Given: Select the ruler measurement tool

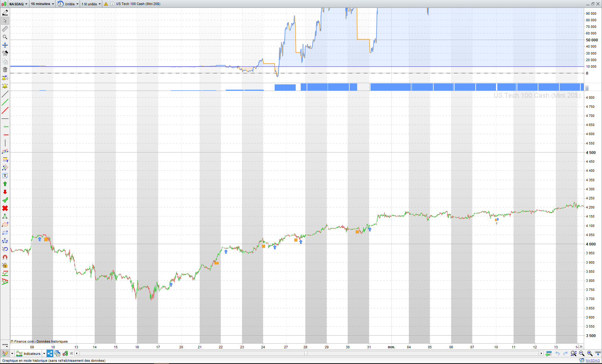Looking at the screenshot, I should point(5,29).
